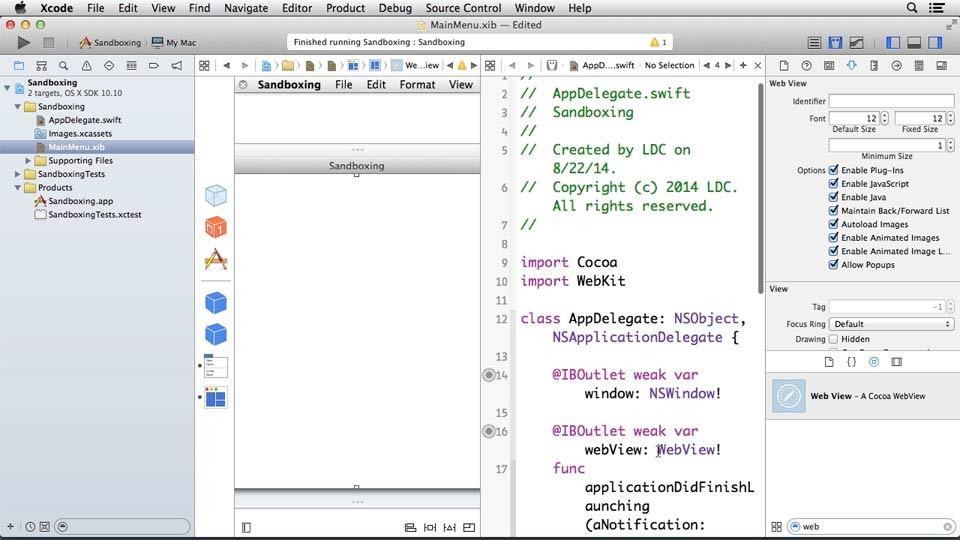Show the Code Snippet library

pyautogui.click(x=851, y=362)
